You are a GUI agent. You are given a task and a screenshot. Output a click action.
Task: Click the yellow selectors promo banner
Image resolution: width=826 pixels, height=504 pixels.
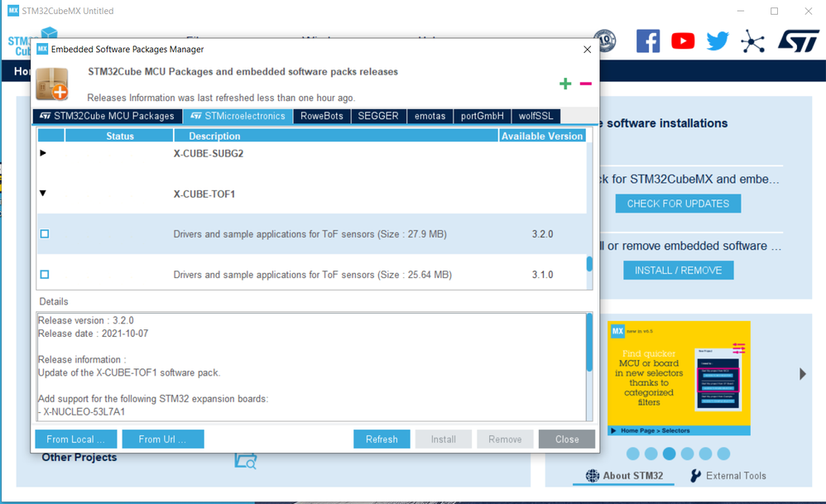point(679,378)
